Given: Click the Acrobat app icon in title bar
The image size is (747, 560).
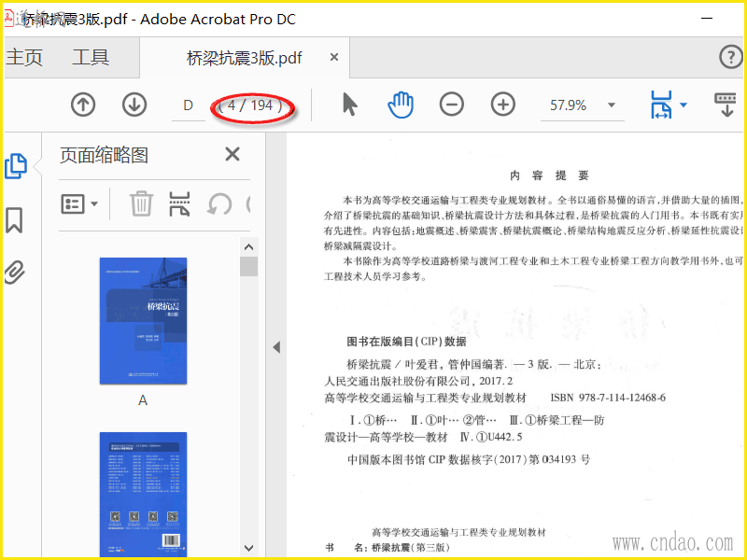Looking at the screenshot, I should click(x=9, y=19).
